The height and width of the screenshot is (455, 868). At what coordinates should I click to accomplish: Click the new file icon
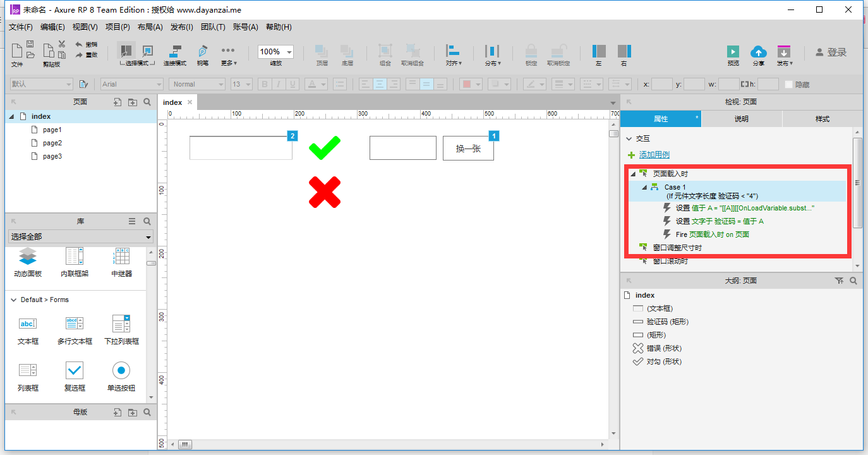16,50
